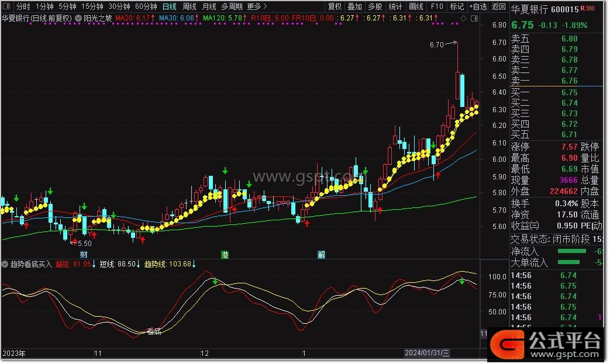Open the 画线 drawing tools

[416, 6]
